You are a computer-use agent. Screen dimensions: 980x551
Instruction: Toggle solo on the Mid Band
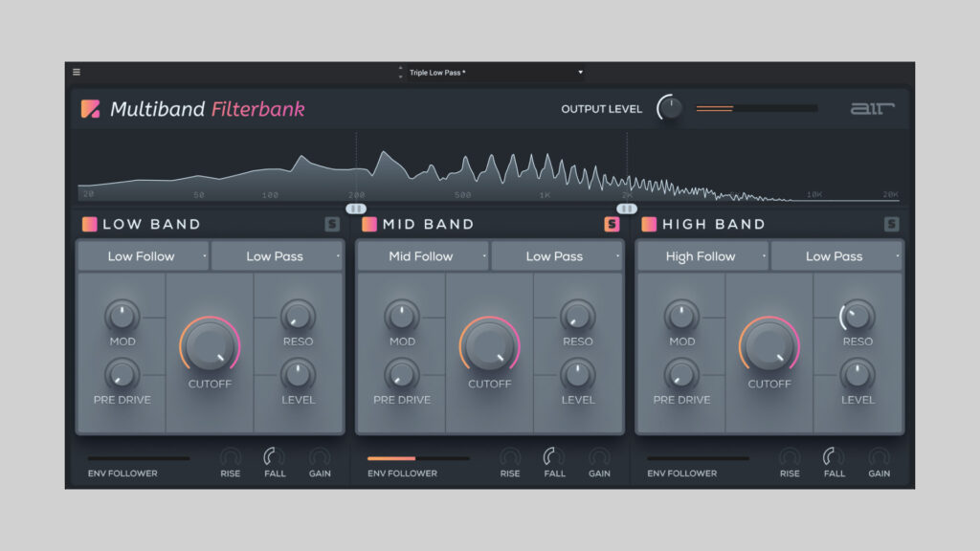(612, 225)
